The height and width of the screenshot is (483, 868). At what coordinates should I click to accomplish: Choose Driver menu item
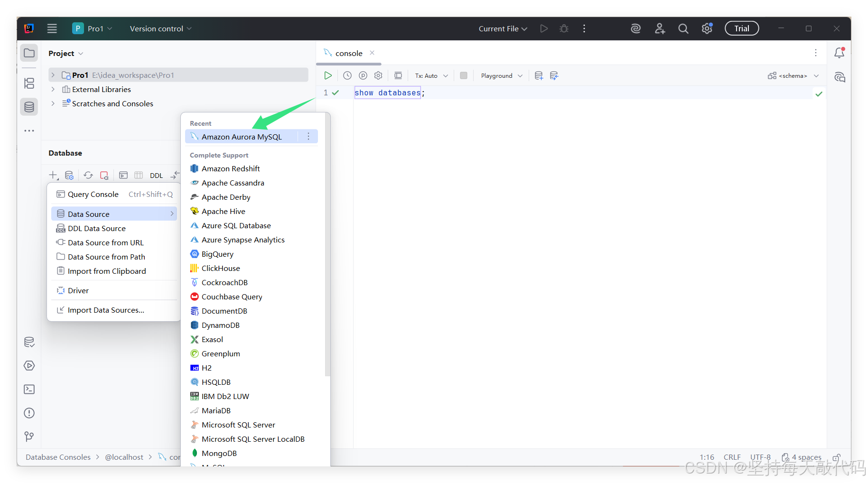point(114,290)
